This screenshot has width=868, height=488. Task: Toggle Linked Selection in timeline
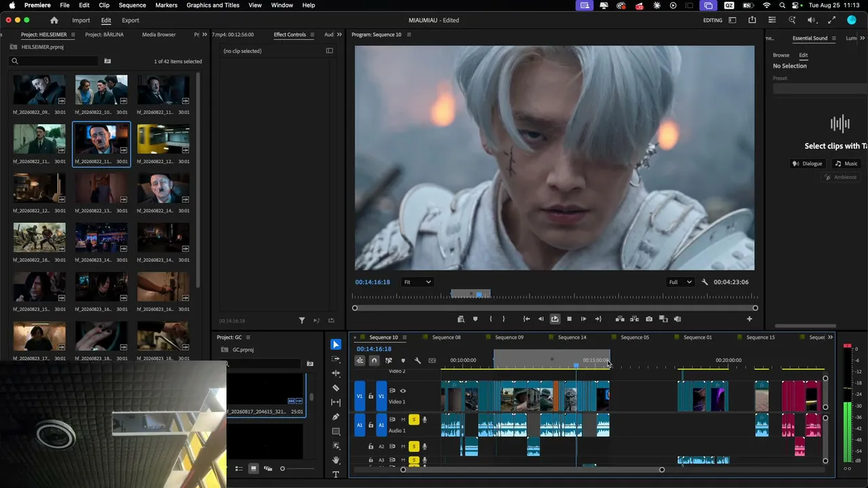[x=389, y=361]
